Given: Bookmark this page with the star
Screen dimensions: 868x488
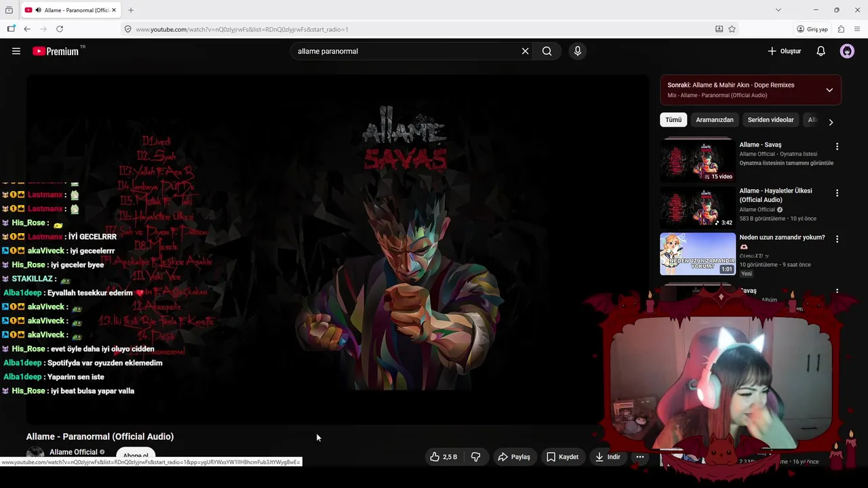Looking at the screenshot, I should pos(732,29).
